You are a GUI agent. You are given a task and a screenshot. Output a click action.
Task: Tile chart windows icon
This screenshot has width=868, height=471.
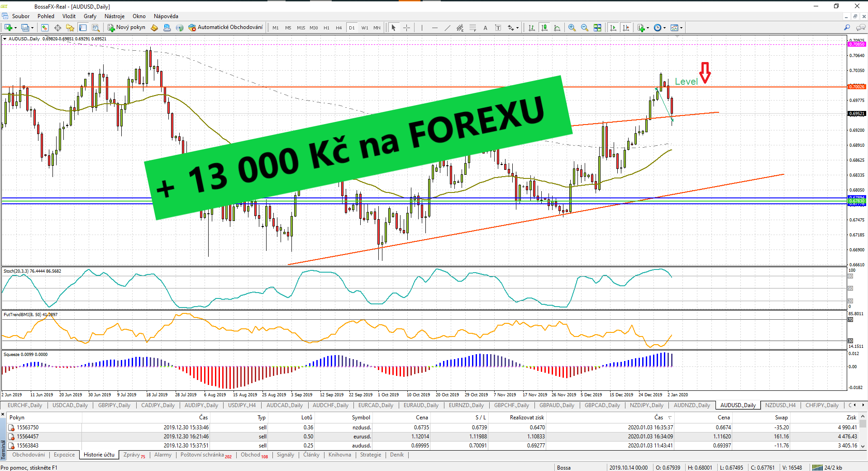pos(597,28)
